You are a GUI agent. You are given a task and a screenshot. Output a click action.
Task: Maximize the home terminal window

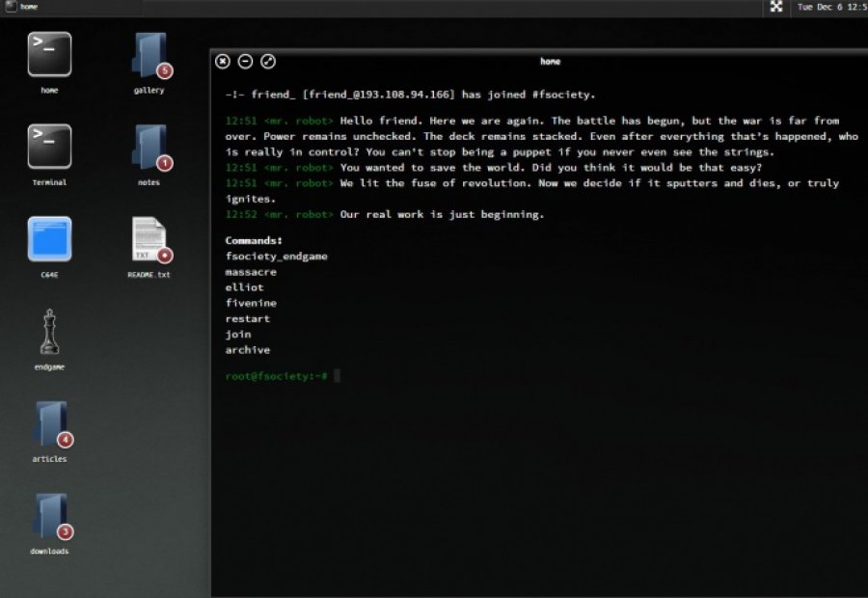268,62
